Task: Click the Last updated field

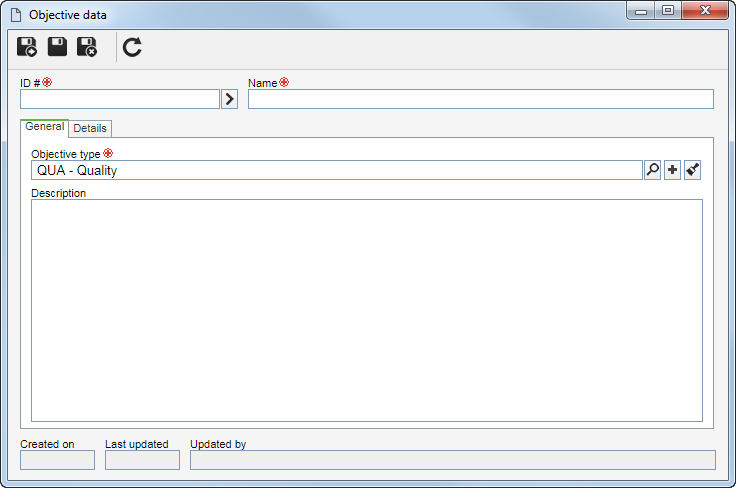Action: coord(142,460)
